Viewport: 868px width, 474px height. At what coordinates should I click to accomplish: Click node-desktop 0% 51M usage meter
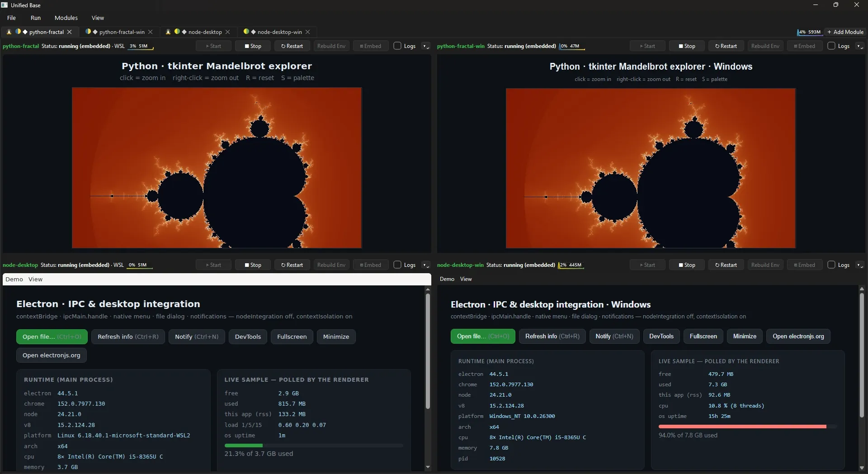tap(139, 265)
